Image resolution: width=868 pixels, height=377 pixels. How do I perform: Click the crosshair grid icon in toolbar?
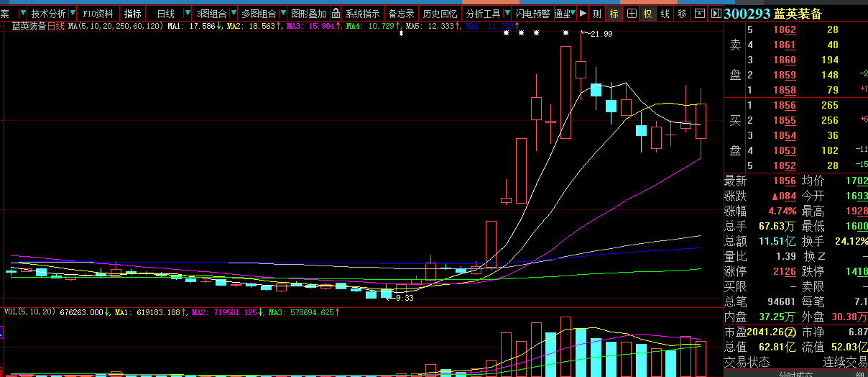point(632,14)
